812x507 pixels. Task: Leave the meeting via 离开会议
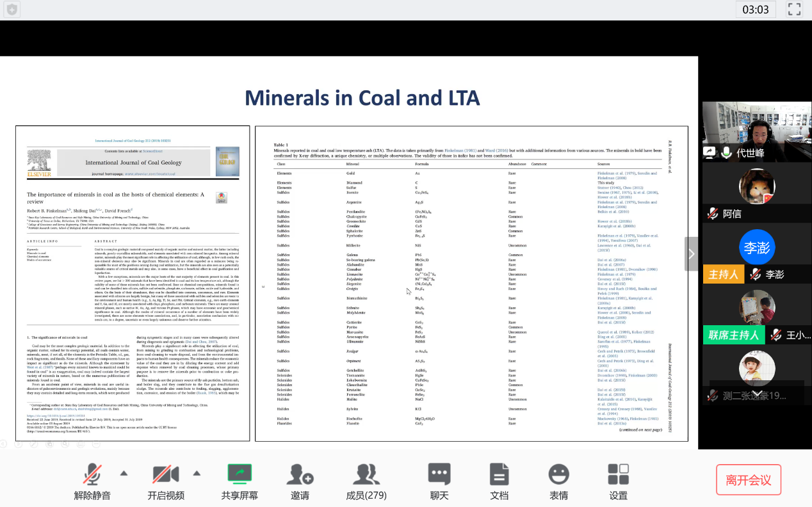coord(749,480)
